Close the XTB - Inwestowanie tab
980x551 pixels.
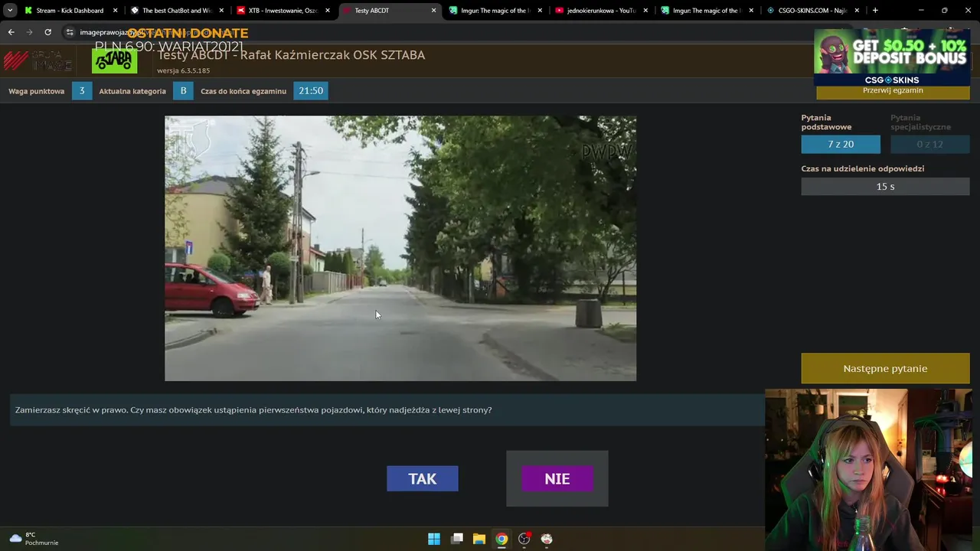pyautogui.click(x=328, y=11)
